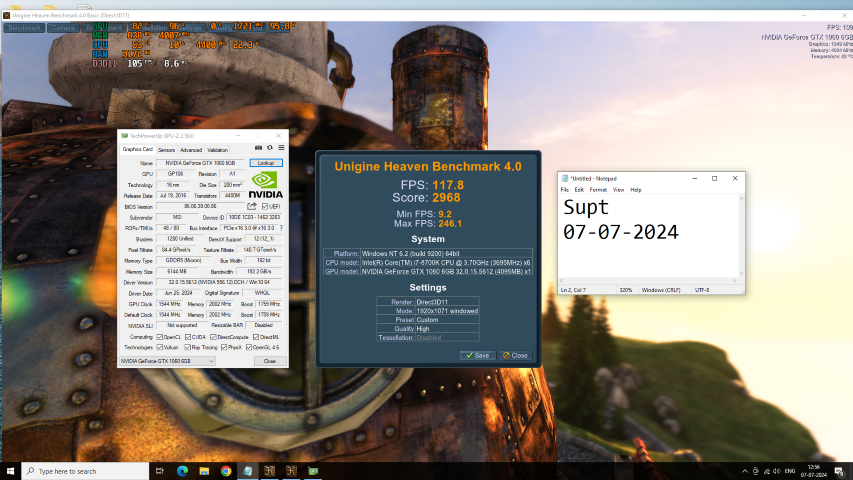The width and height of the screenshot is (853, 480).
Task: Click the Notepad horizontal scrollbar
Action: tap(648, 281)
